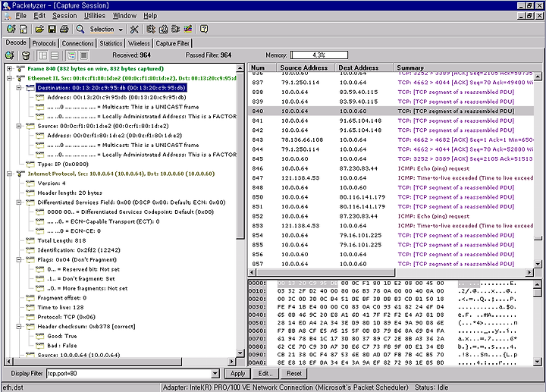Click the Display Filter text field
This screenshot has width=546, height=392.
point(129,374)
